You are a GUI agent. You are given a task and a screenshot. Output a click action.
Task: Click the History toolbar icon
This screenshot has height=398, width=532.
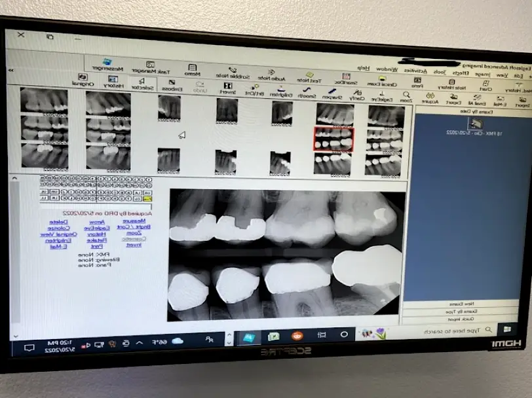(113, 82)
